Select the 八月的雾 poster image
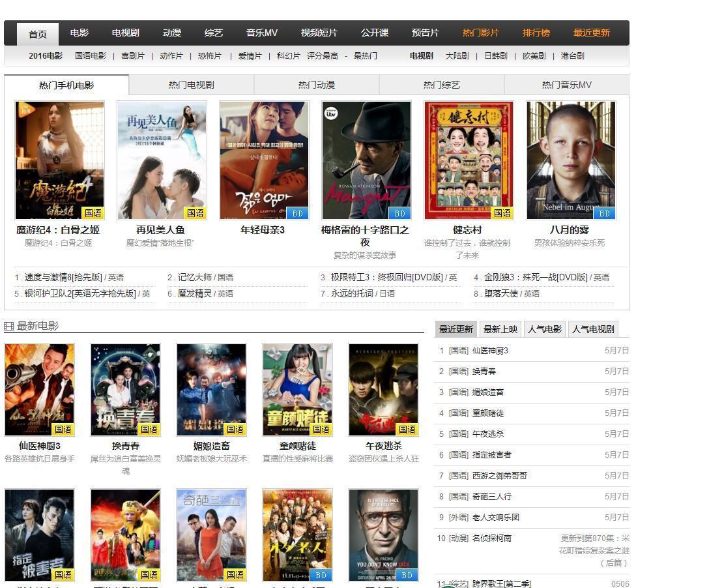Screen dimensions: 709x588 tap(570, 160)
